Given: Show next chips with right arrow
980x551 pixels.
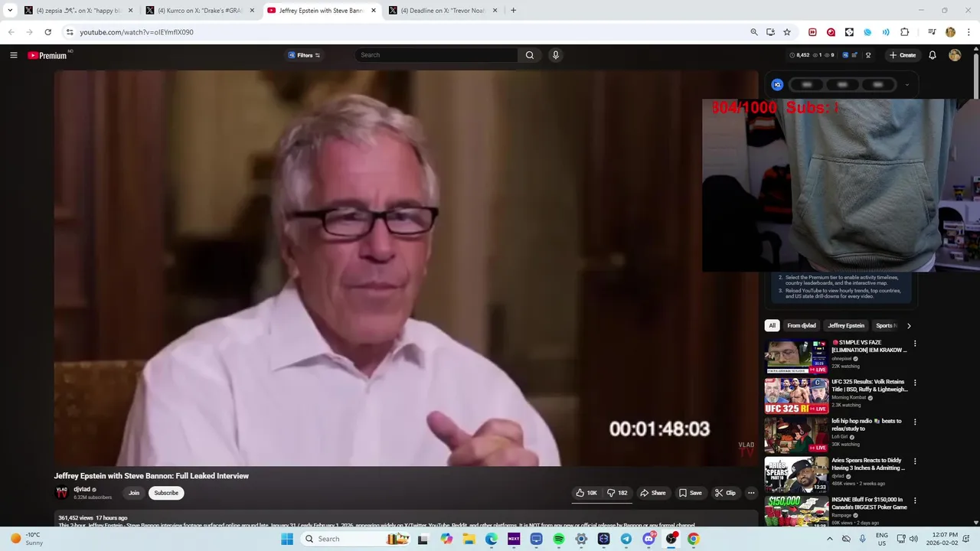Looking at the screenshot, I should [x=909, y=325].
